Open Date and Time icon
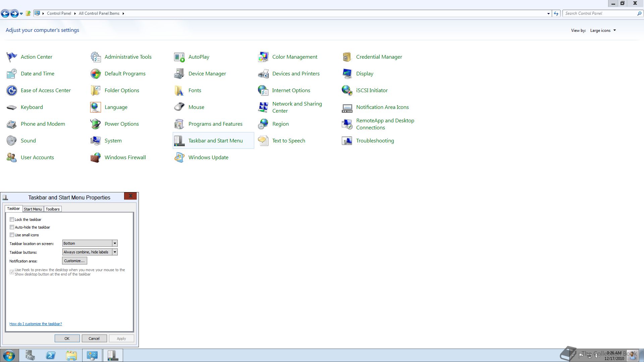 click(12, 74)
